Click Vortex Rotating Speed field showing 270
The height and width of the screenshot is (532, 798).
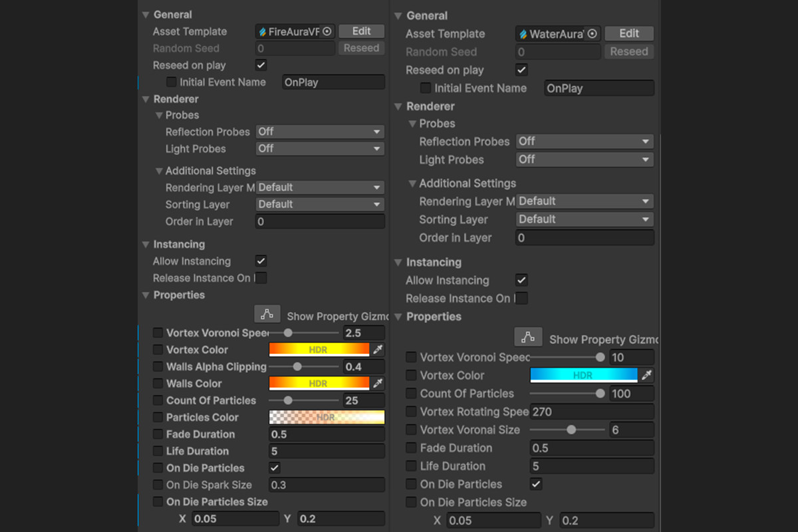[592, 412]
